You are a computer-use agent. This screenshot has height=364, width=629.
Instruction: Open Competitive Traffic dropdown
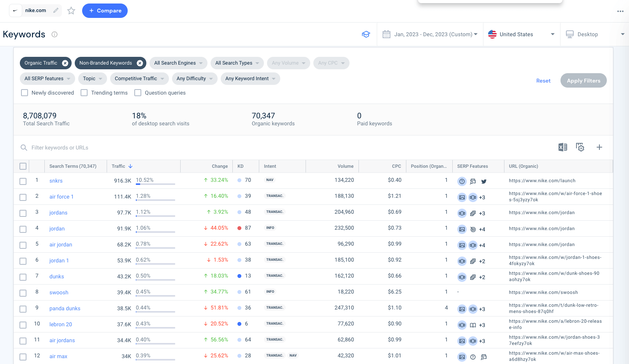coord(139,79)
